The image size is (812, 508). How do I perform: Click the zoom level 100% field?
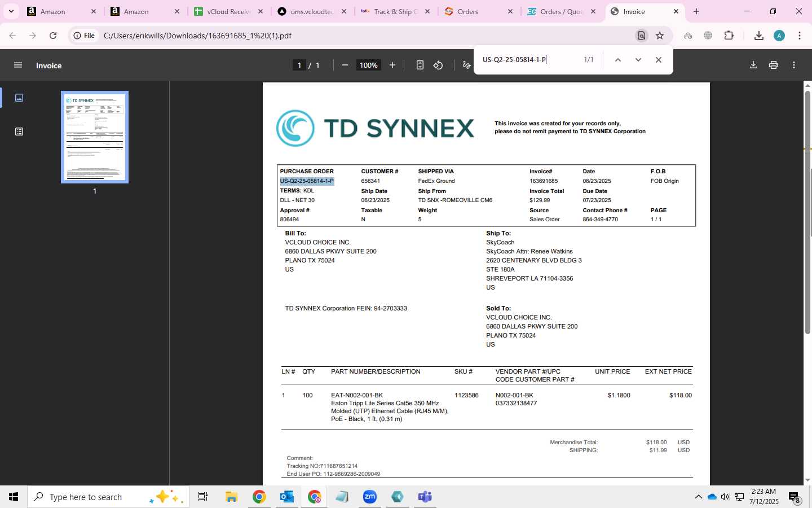tap(369, 65)
